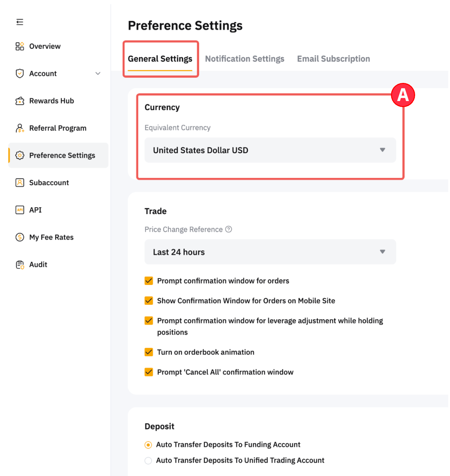The width and height of the screenshot is (450, 476).
Task: Switch to Notification Settings tab
Action: (244, 59)
